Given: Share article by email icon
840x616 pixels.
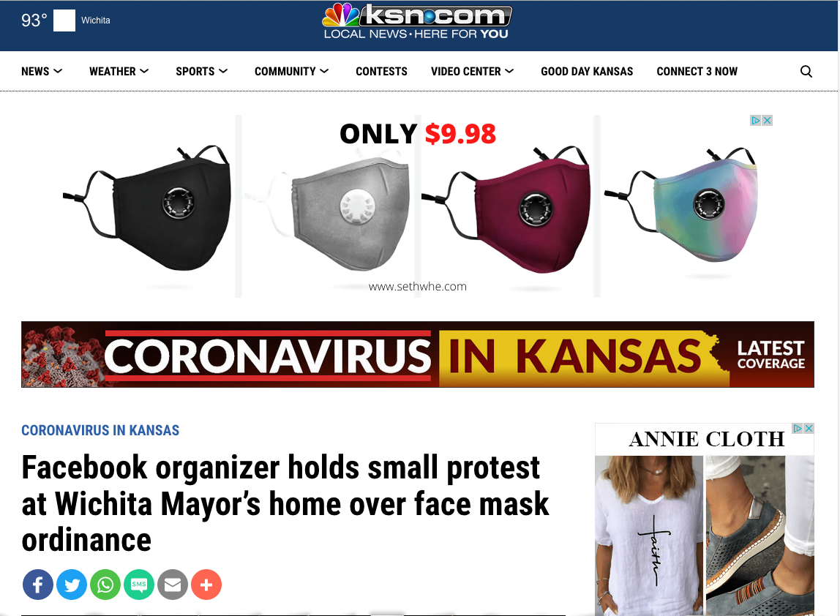Looking at the screenshot, I should (173, 585).
